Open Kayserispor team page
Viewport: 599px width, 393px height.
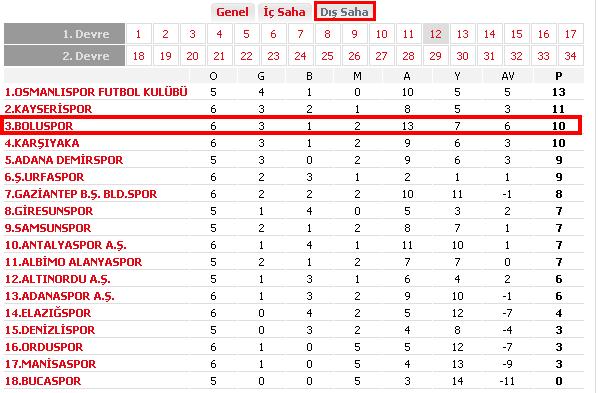(x=48, y=109)
